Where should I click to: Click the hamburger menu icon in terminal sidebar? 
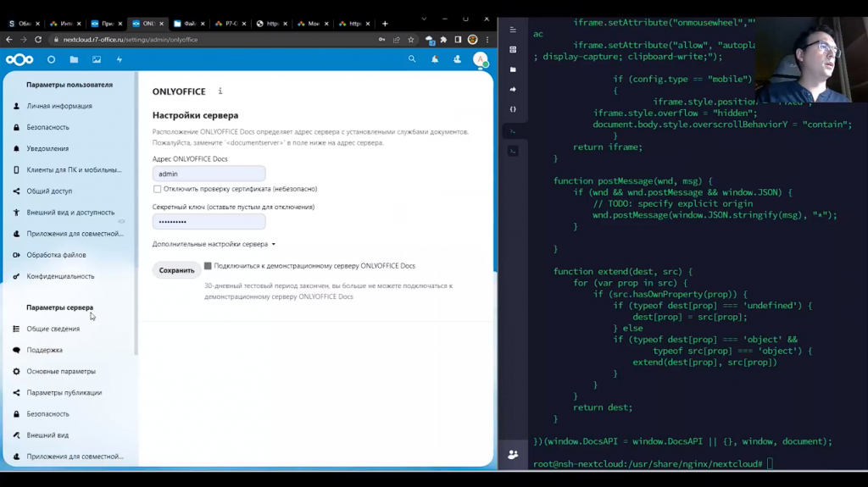click(x=513, y=30)
